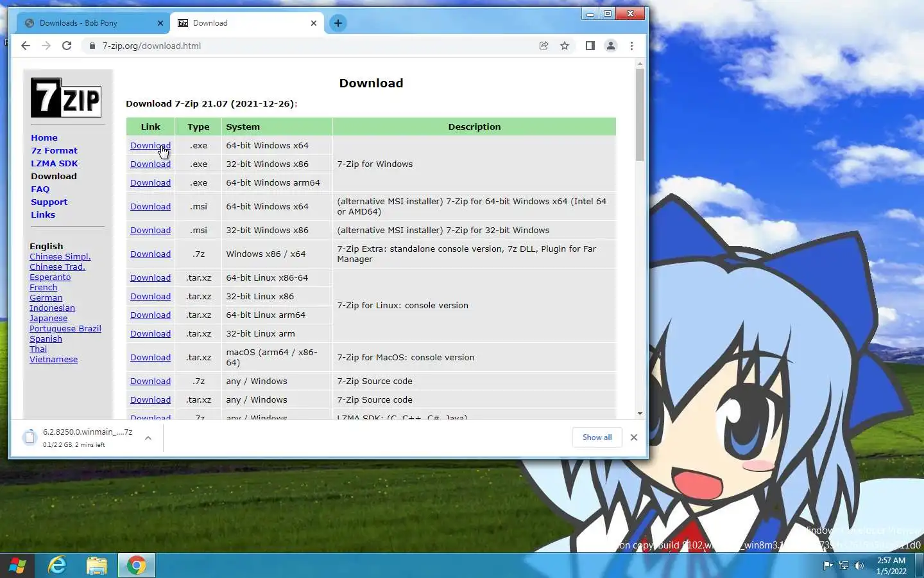Open the LZMA SDK page
This screenshot has height=578, width=924.
(55, 163)
